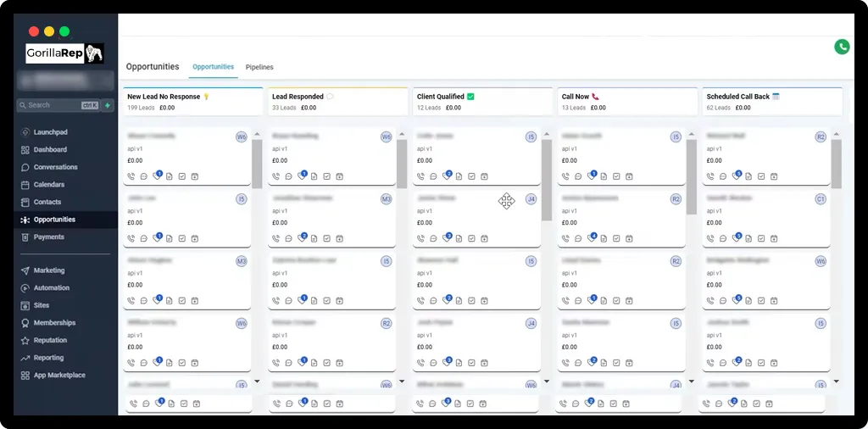The height and width of the screenshot is (429, 868).
Task: Click "199 Leads" count text
Action: point(142,108)
